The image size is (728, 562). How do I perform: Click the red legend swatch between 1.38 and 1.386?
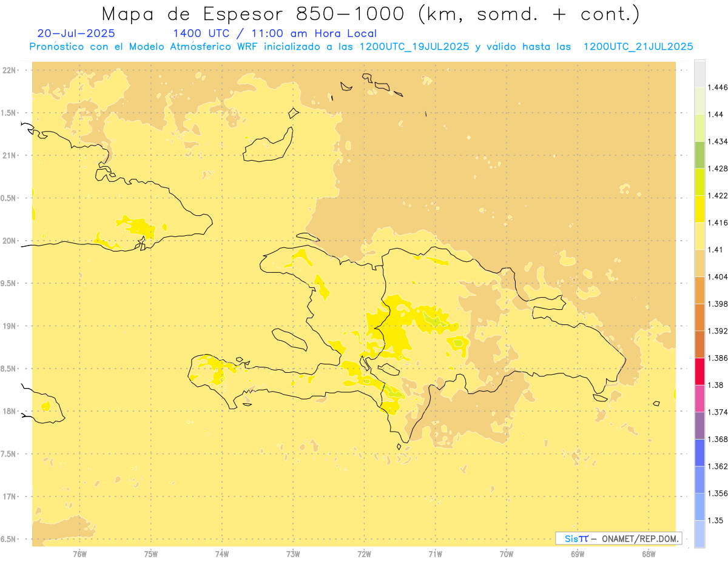click(699, 371)
